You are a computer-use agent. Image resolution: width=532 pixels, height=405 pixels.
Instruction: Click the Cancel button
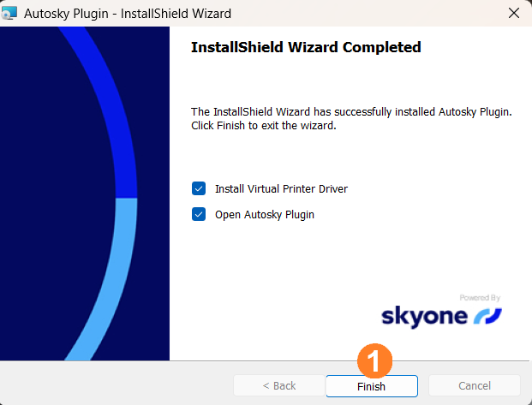click(475, 385)
